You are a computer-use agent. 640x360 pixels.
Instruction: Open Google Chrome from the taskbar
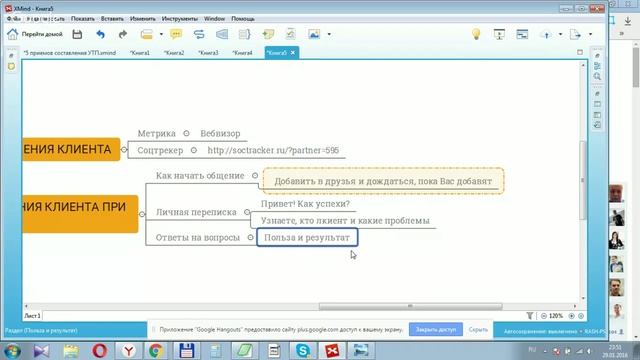point(155,351)
